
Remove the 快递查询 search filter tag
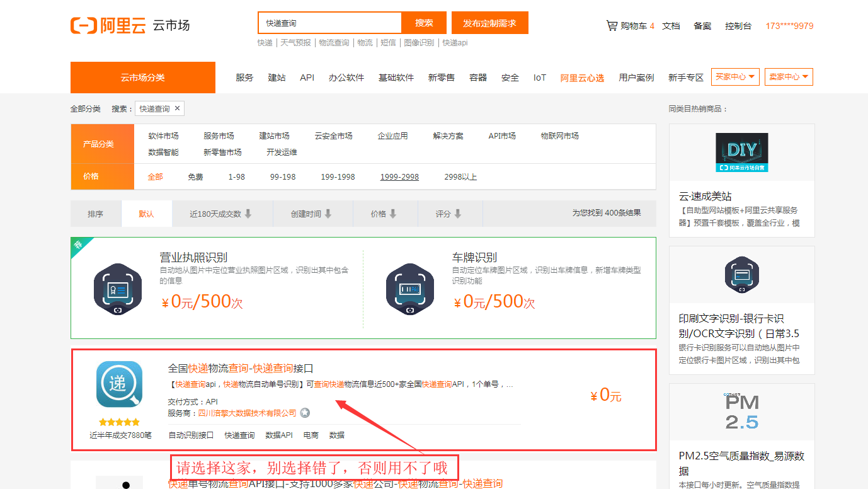(177, 108)
